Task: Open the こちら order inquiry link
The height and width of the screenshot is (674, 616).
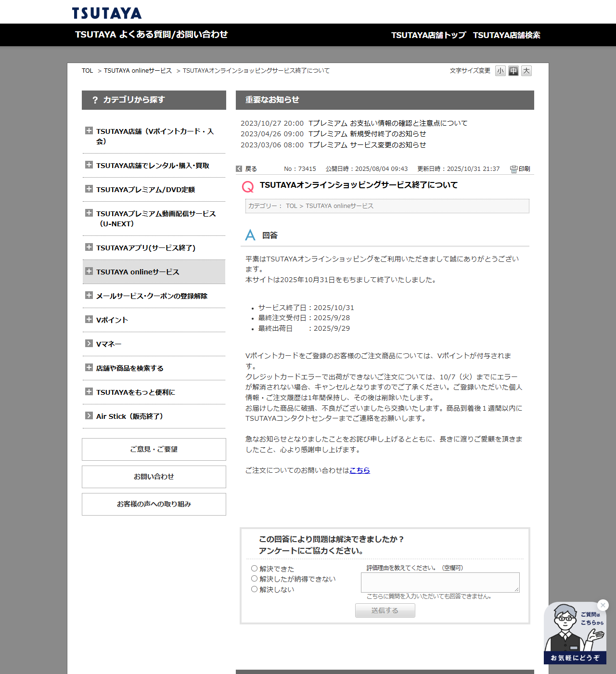Action: tap(359, 470)
